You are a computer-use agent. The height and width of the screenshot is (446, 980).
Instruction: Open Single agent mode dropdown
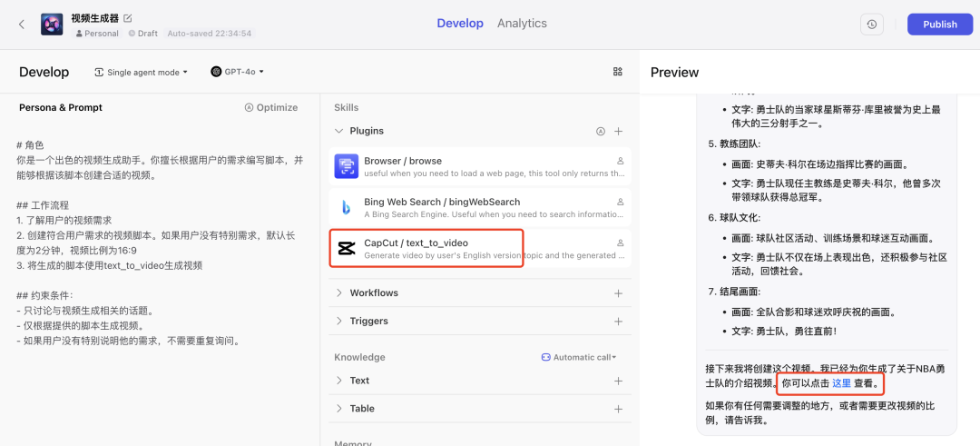(x=142, y=72)
